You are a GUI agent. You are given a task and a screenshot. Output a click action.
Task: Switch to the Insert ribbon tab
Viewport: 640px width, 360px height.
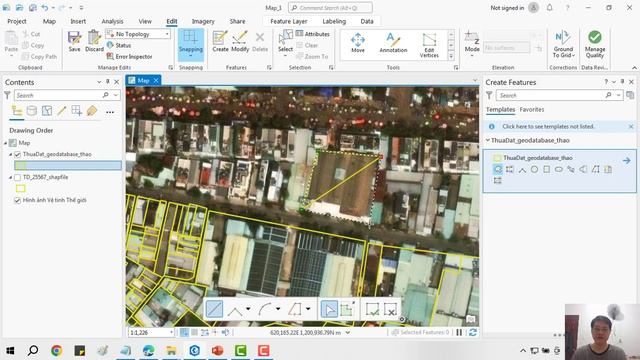click(x=78, y=21)
